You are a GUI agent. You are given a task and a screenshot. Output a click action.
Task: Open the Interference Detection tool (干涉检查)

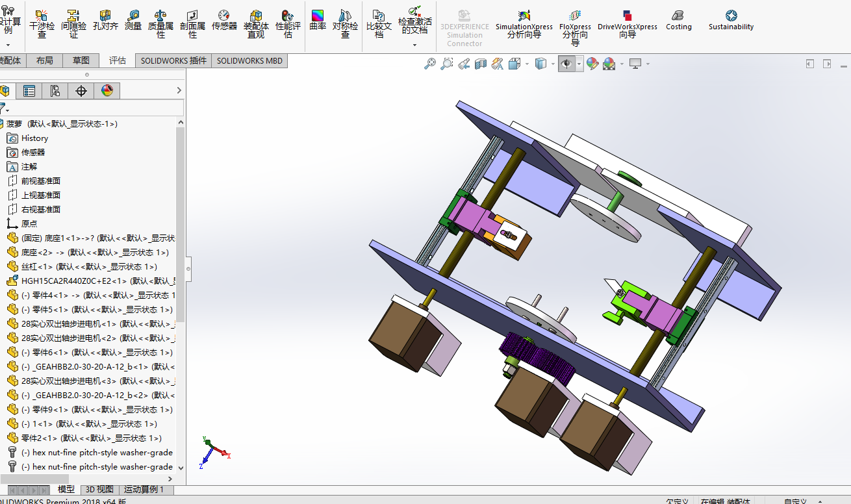[x=42, y=25]
